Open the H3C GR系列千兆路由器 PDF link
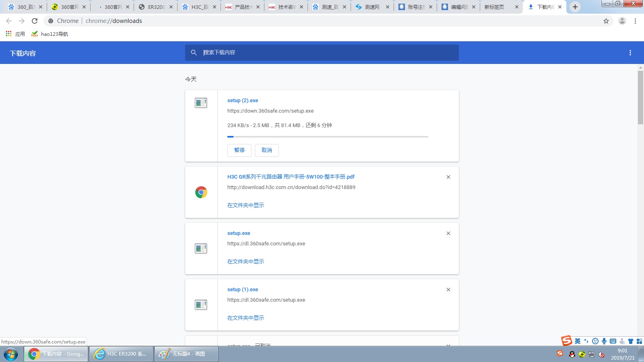Screen dimensions: 644x362 [291, 177]
